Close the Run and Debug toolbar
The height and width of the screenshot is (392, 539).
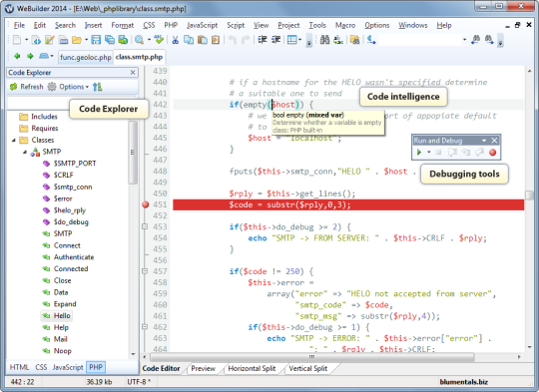tap(494, 141)
